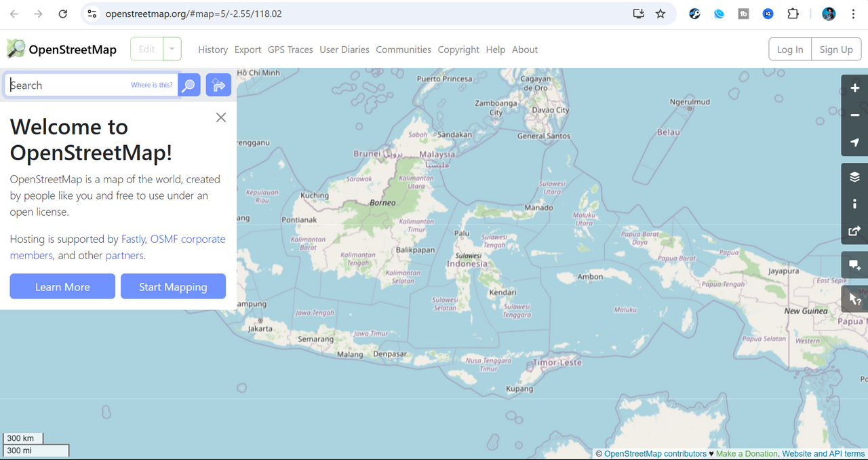The width and height of the screenshot is (868, 460).
Task: Close the Welcome to OpenStreetMap panel
Action: pos(221,117)
